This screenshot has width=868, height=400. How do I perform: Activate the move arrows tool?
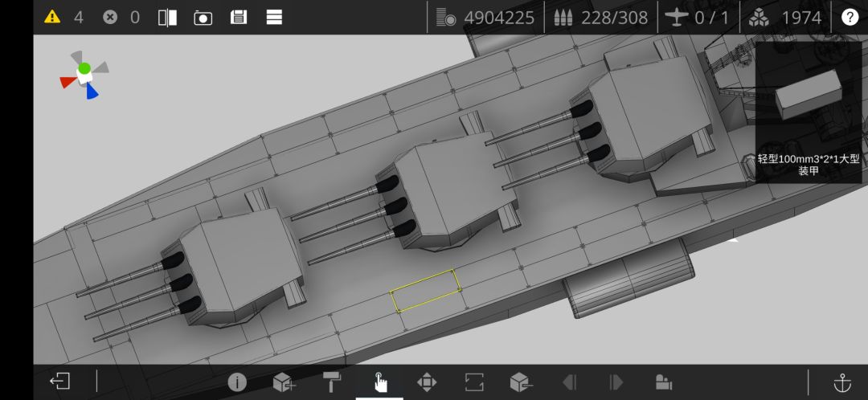(426, 382)
